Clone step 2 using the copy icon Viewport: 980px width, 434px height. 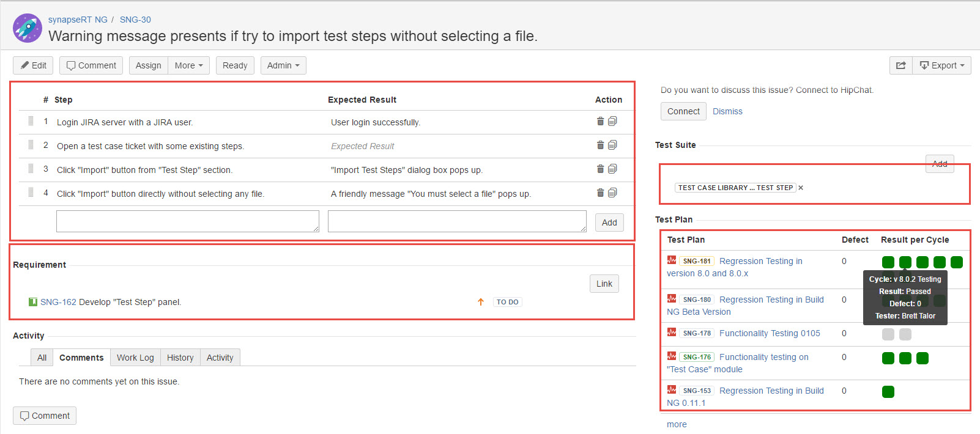[612, 145]
